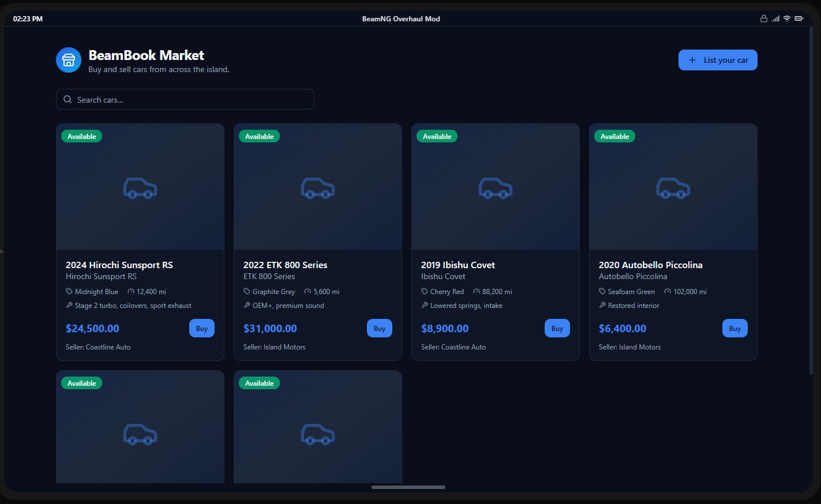Click the Stage 2 turbo, coilovers, sport exhaust text
Image resolution: width=821 pixels, height=504 pixels.
point(133,305)
